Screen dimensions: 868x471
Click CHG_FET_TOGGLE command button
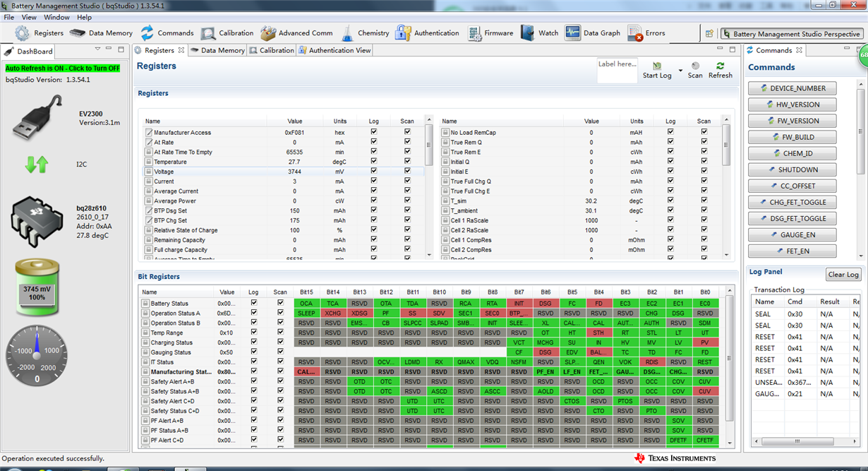pos(792,202)
